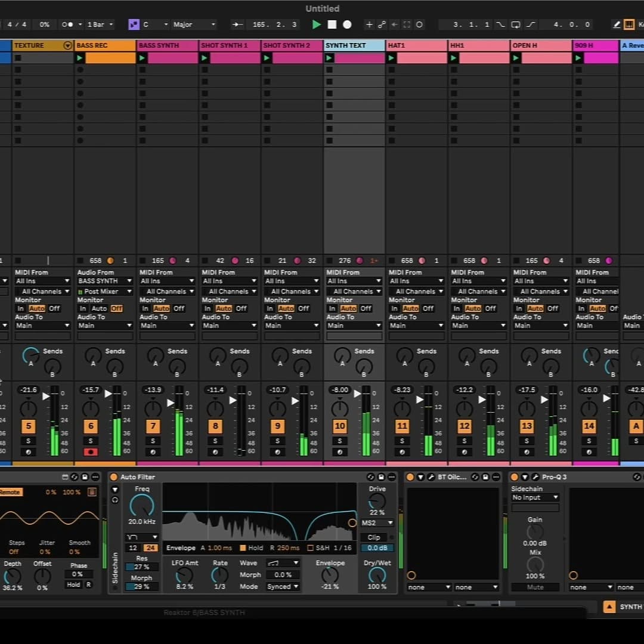Screen dimensions: 644x644
Task: Launch the first clip in HAT1
Action: (391, 58)
